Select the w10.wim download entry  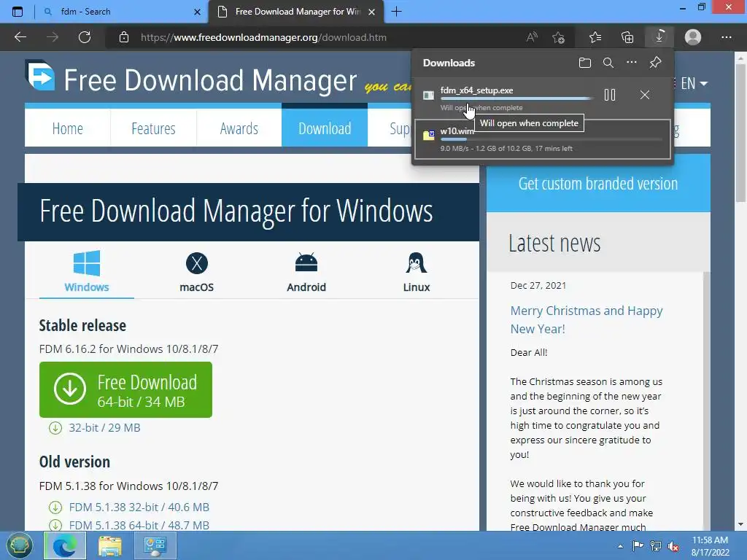pyautogui.click(x=543, y=139)
